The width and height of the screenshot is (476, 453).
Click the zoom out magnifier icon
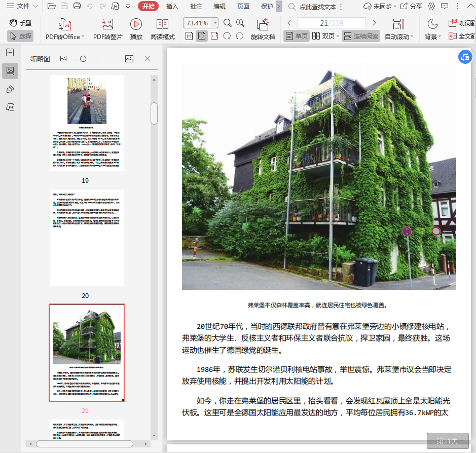click(228, 23)
